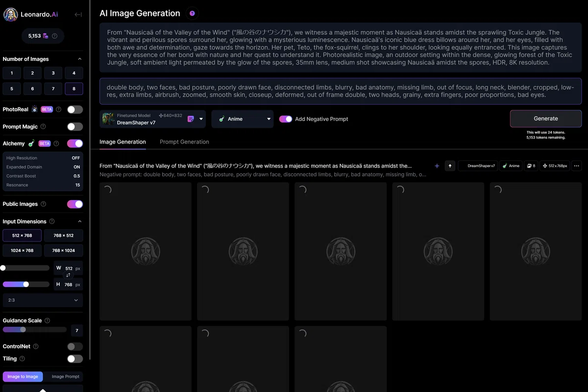Open the three-dot menu for this generation
Image resolution: width=588 pixels, height=392 pixels.
(x=576, y=166)
